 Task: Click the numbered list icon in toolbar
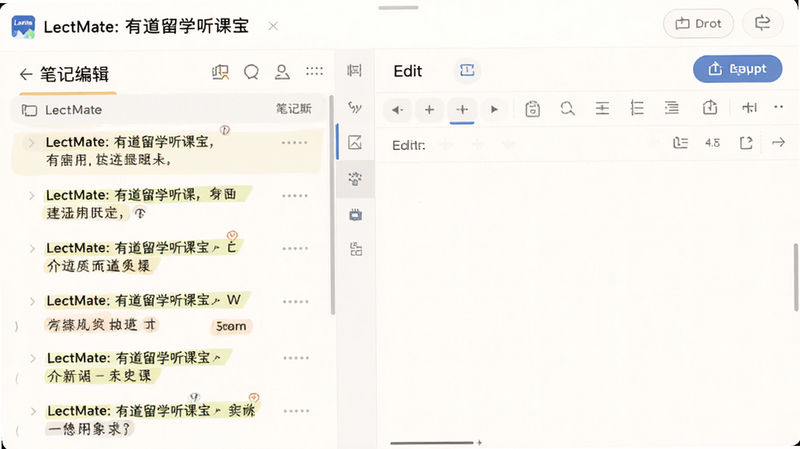point(637,108)
